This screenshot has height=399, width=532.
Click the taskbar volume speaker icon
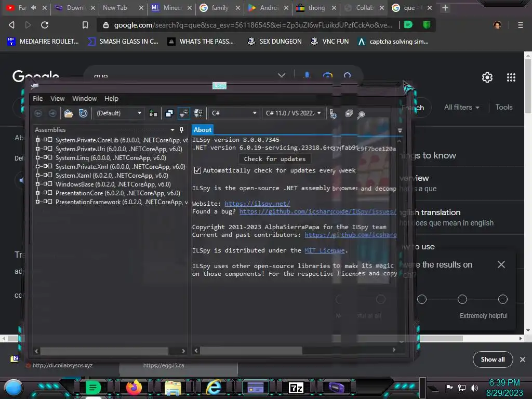click(474, 388)
